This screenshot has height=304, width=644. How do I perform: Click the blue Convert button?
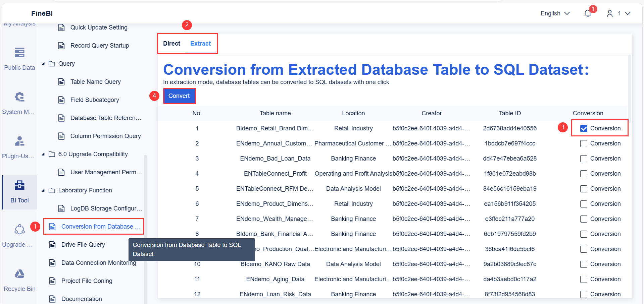click(x=179, y=96)
